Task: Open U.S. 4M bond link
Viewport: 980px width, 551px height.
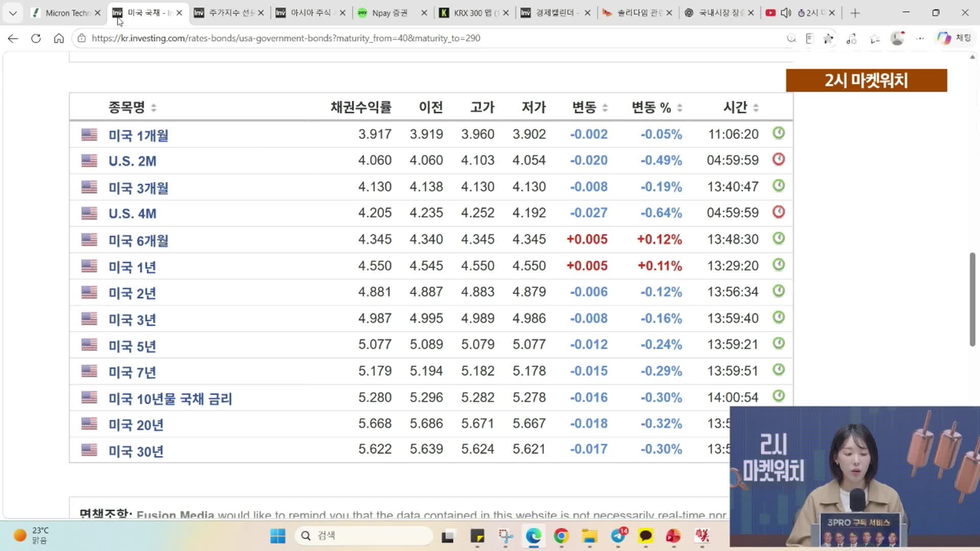Action: (132, 213)
